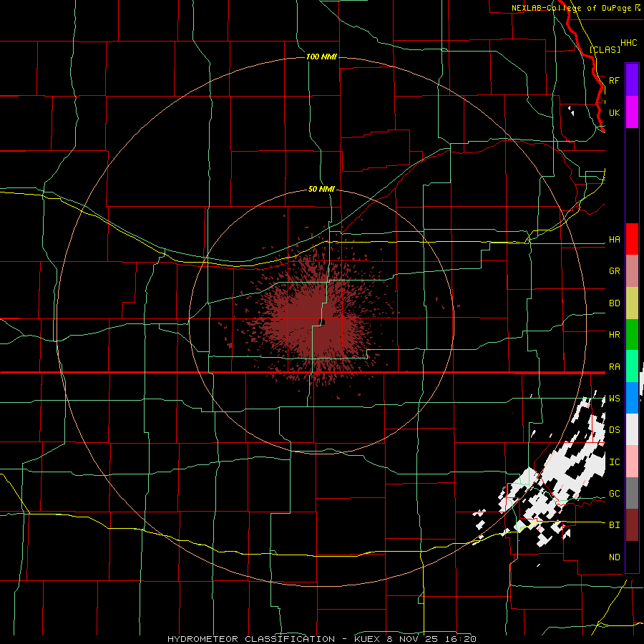Click the IC legend label

(x=614, y=462)
